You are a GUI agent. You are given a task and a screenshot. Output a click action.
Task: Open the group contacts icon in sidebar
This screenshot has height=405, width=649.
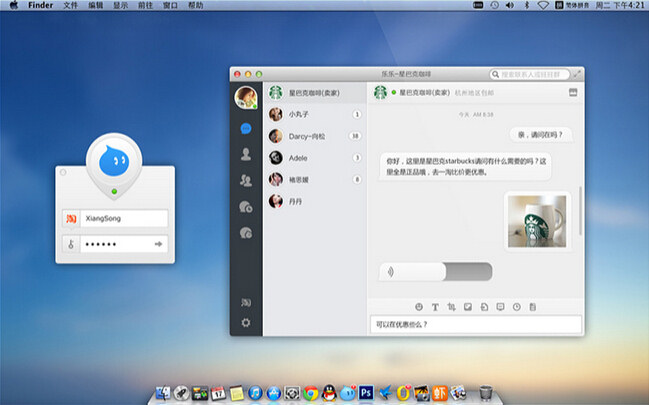[x=246, y=180]
